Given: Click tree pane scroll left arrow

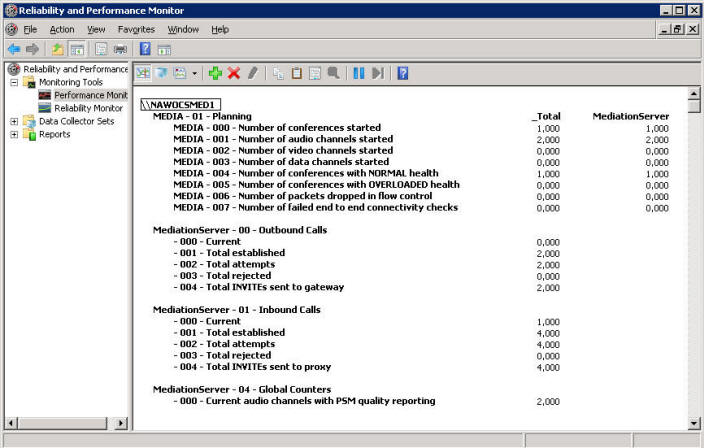Looking at the screenshot, I should click(11, 423).
